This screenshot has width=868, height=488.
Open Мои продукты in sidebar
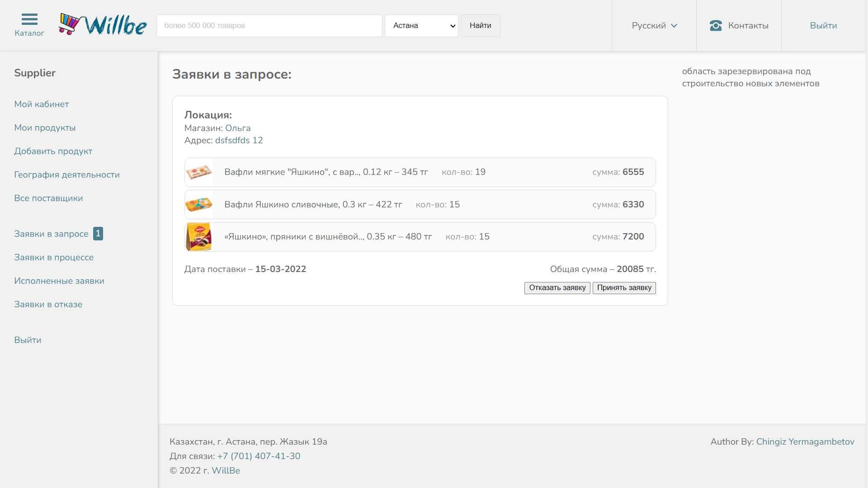45,128
